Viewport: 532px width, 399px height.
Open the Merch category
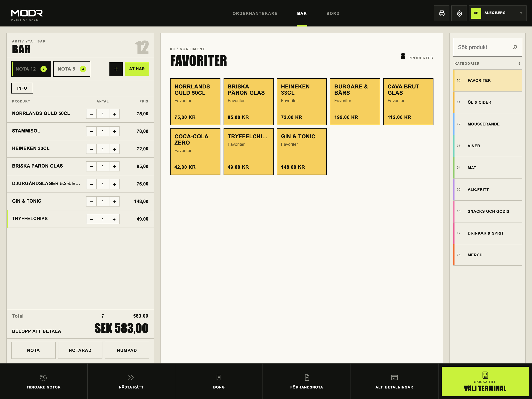[488, 255]
